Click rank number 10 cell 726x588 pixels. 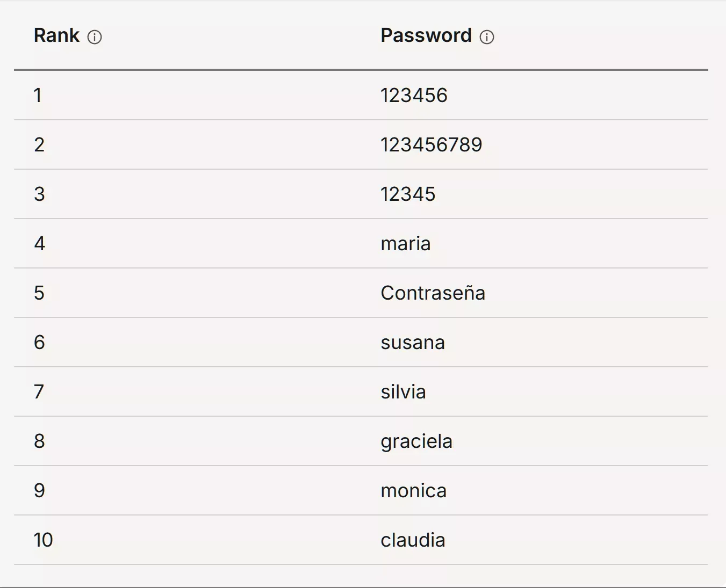[43, 540]
